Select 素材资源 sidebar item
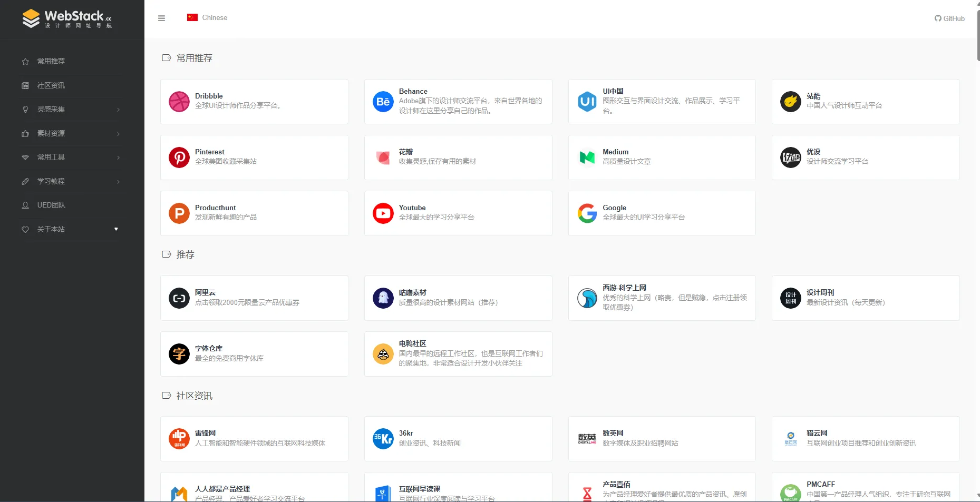Viewport: 980px width, 502px height. click(51, 133)
